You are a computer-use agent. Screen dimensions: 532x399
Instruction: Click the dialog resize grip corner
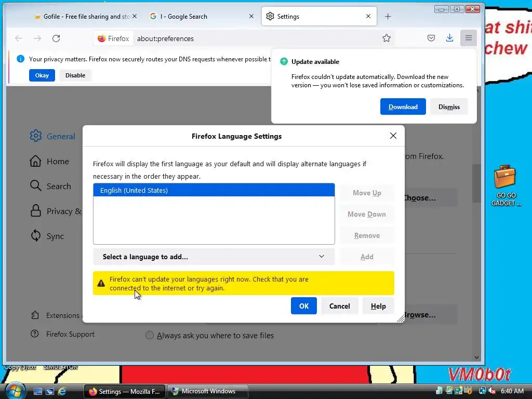pos(401,318)
